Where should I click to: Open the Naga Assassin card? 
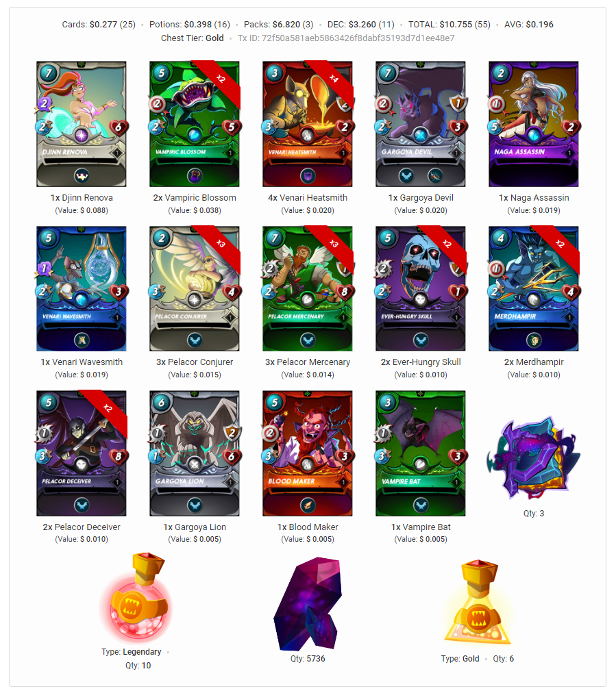534,124
